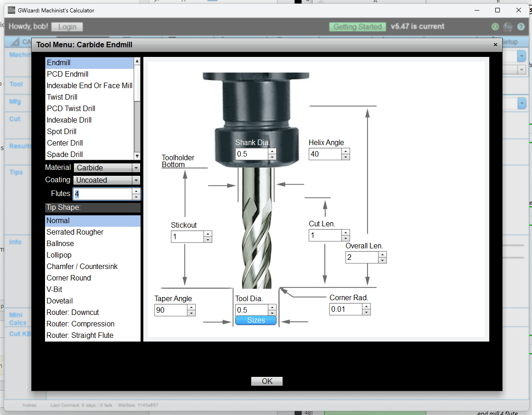Choose Router: Compression tip shape

[x=80, y=324]
